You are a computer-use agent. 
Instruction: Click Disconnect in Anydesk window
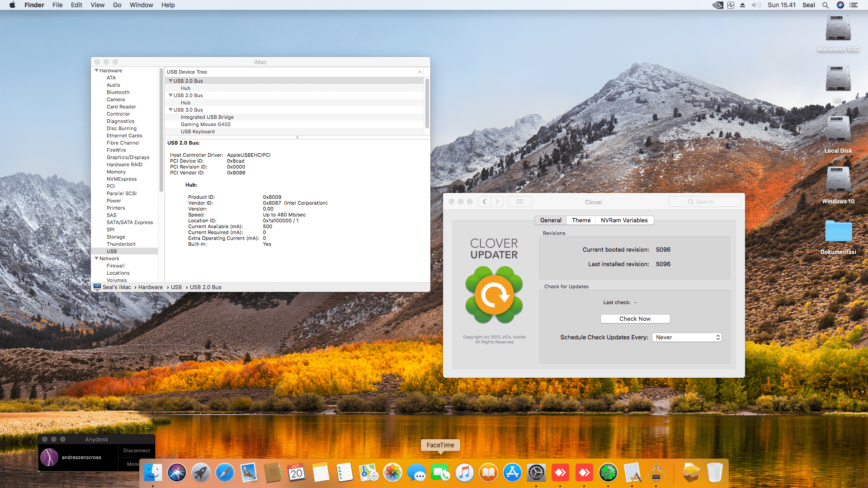(137, 450)
